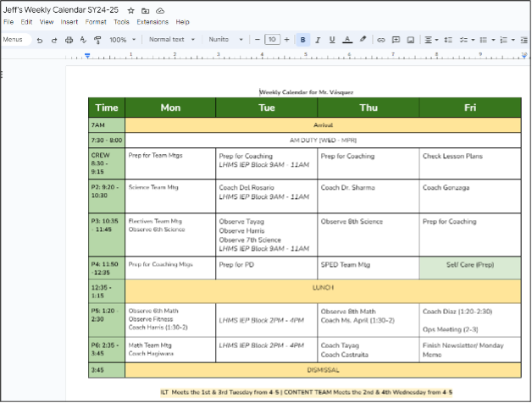Decrease font size with minus button
532x403 pixels.
point(257,40)
